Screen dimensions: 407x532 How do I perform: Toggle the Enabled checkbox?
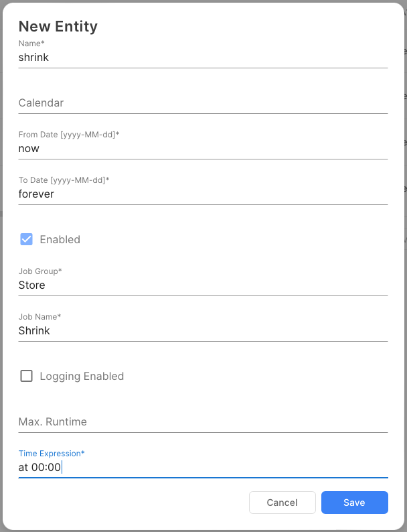pyautogui.click(x=27, y=239)
